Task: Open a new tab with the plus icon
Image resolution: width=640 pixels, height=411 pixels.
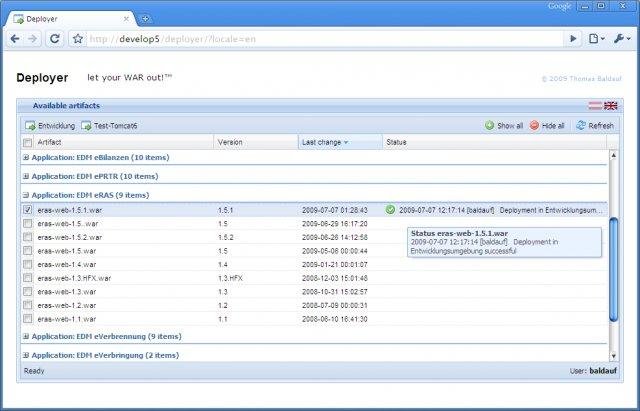Action: coord(145,18)
